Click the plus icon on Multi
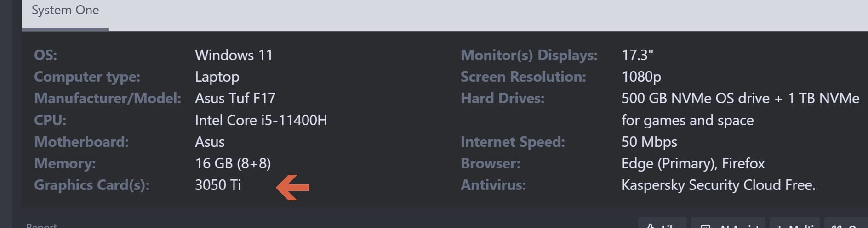 point(779,226)
